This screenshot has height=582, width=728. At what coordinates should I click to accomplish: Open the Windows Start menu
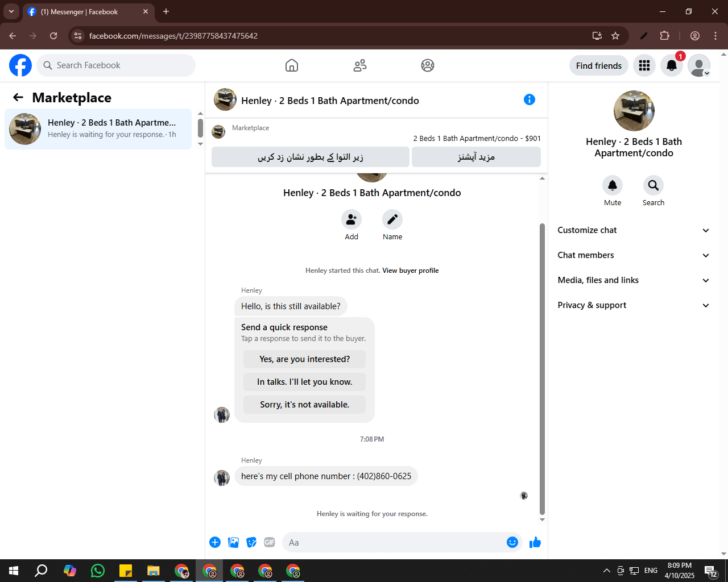(14, 571)
